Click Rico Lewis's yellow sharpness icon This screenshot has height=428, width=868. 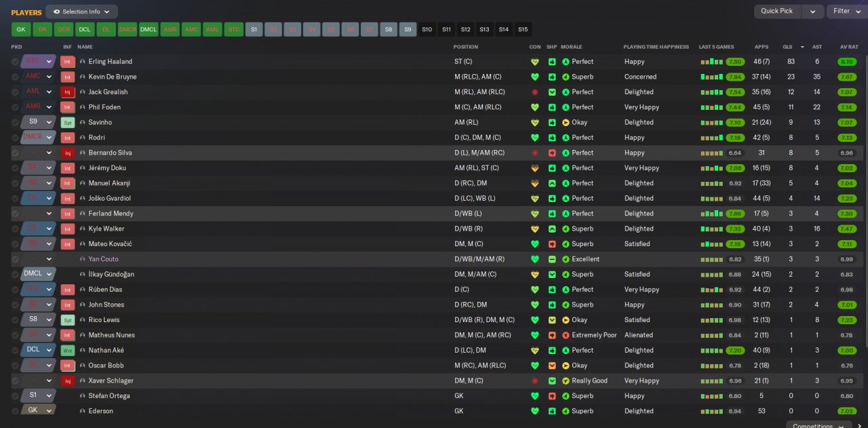coord(552,320)
